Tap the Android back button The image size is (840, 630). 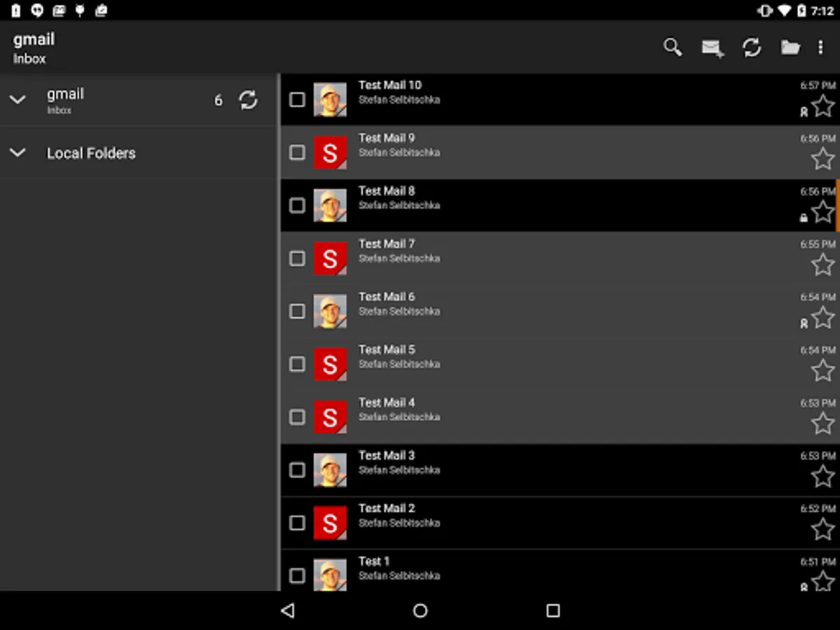tap(287, 610)
